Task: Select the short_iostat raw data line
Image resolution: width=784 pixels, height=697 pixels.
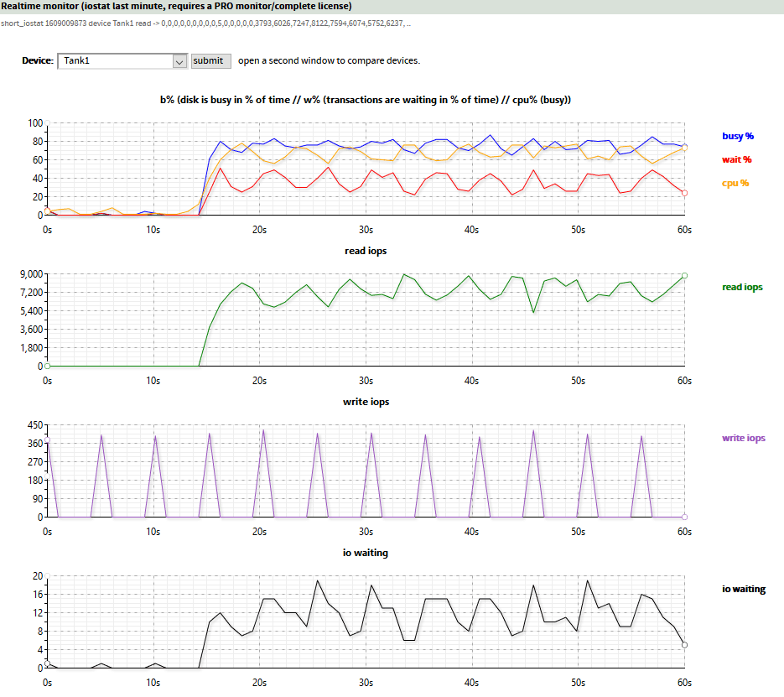Action: point(205,23)
